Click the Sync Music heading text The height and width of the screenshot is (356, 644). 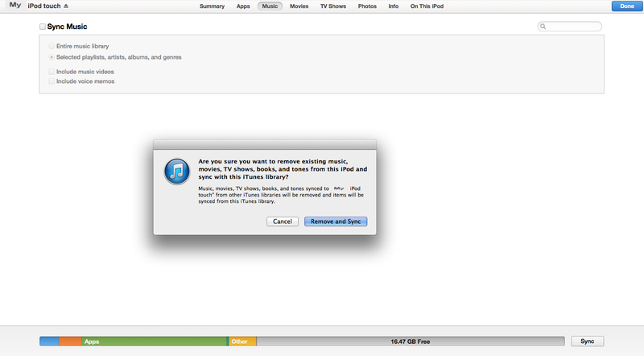tap(67, 27)
